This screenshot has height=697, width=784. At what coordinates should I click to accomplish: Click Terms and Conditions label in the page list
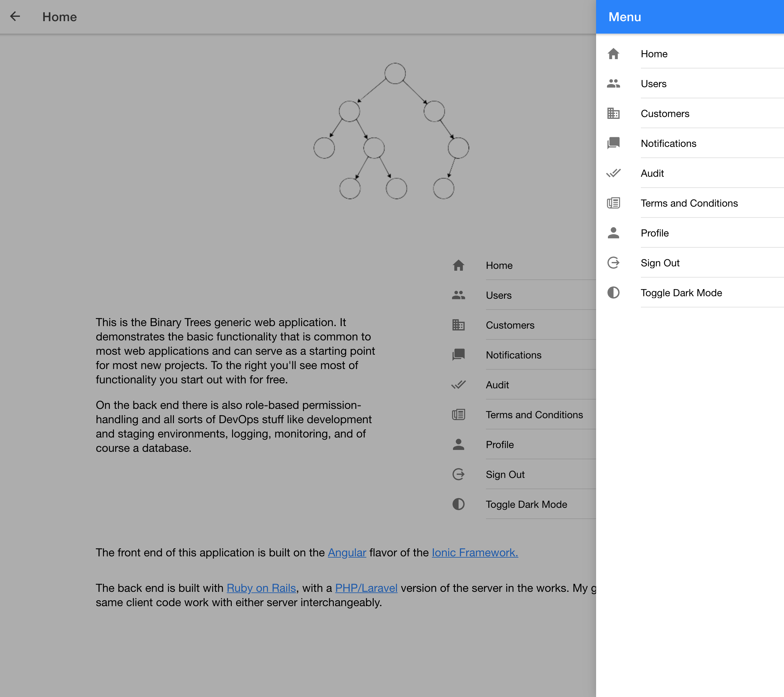tap(534, 415)
